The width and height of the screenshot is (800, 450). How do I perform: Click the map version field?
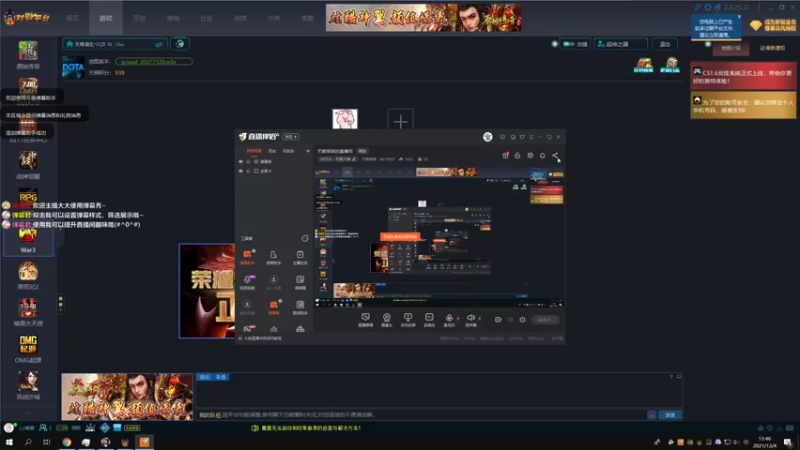(x=154, y=62)
